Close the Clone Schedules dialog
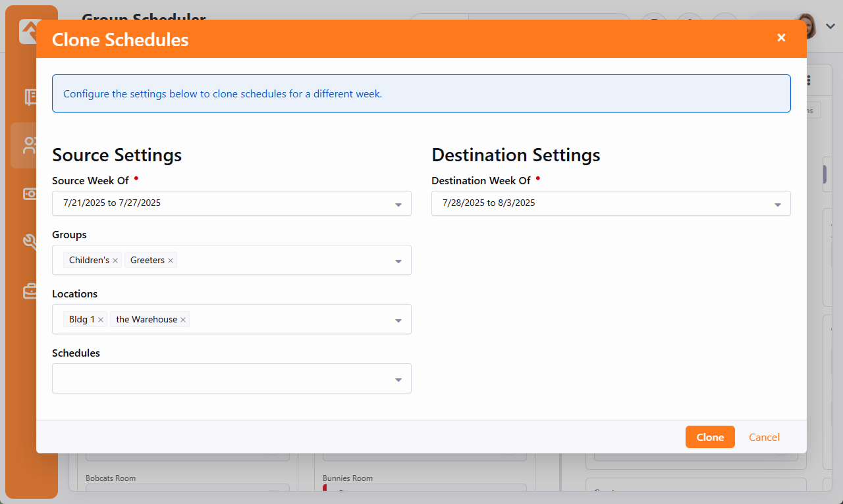The image size is (843, 504). [x=781, y=38]
